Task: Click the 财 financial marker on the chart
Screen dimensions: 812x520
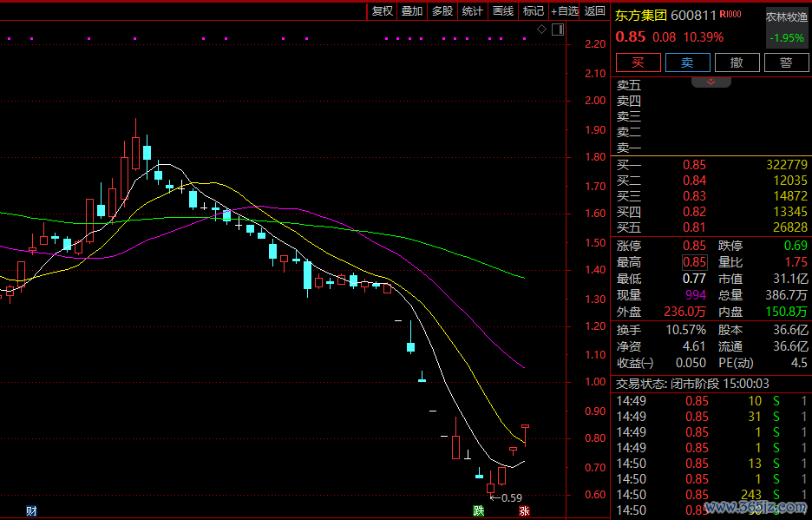Action: pyautogui.click(x=31, y=511)
